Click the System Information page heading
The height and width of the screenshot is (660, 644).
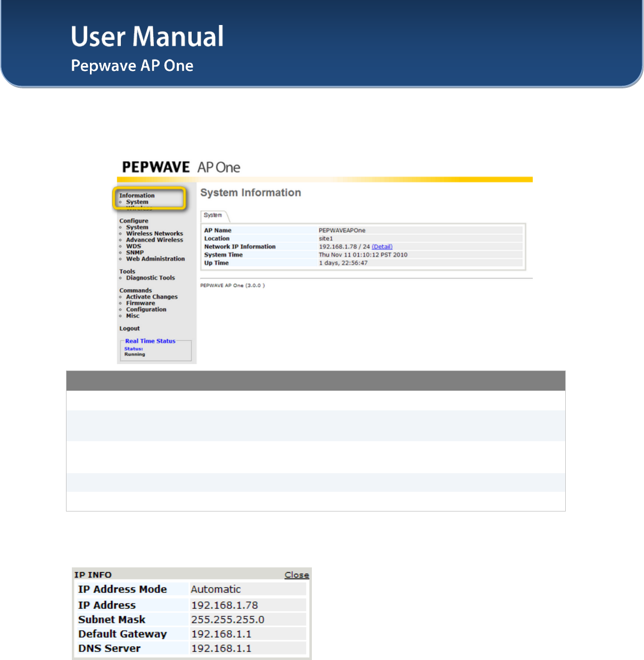pos(251,193)
